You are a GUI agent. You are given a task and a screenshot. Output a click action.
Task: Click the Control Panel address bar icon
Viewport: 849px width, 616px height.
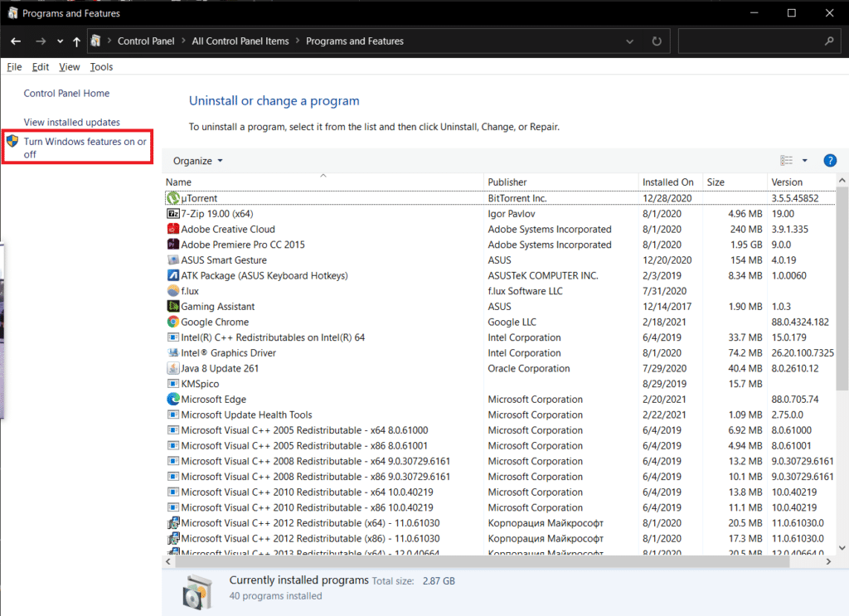96,41
